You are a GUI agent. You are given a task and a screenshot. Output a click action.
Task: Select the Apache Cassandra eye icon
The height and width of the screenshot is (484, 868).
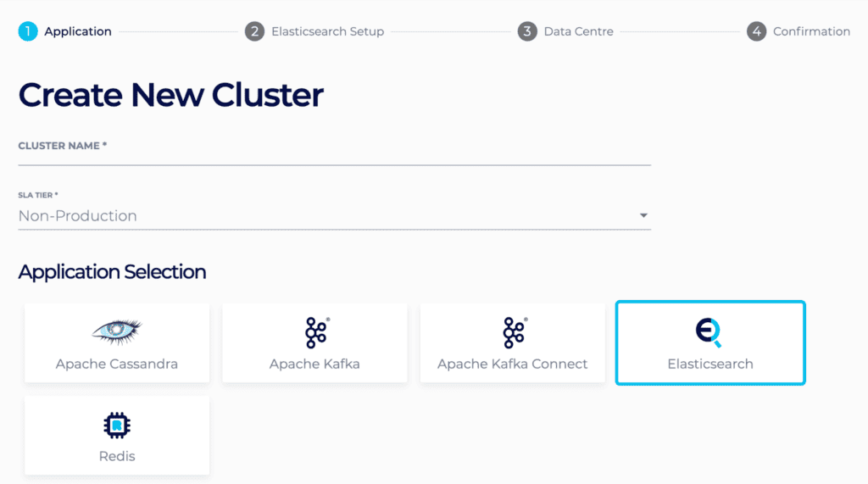117,331
